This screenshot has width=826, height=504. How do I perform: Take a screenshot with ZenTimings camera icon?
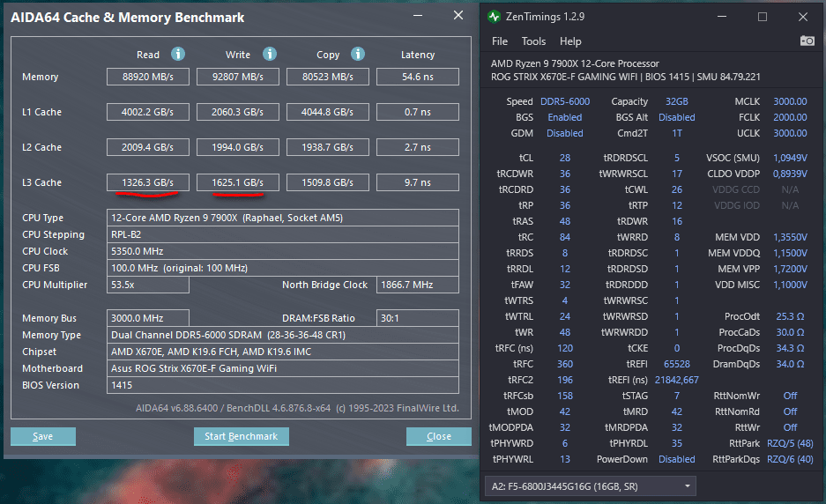(x=807, y=41)
